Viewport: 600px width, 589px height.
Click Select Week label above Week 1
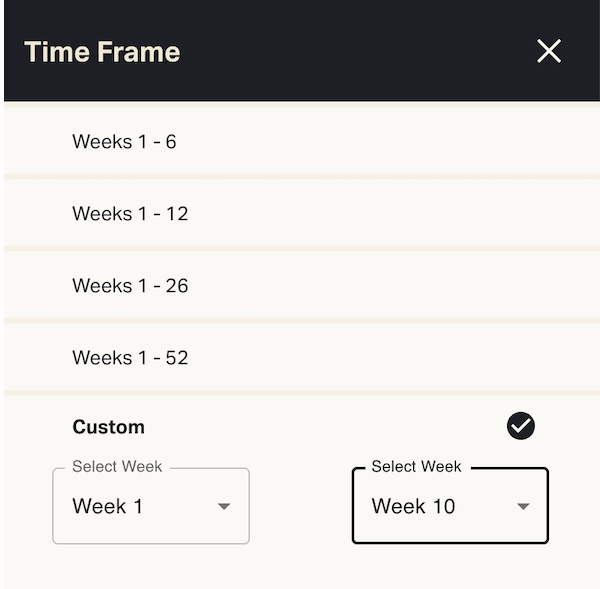pos(117,467)
